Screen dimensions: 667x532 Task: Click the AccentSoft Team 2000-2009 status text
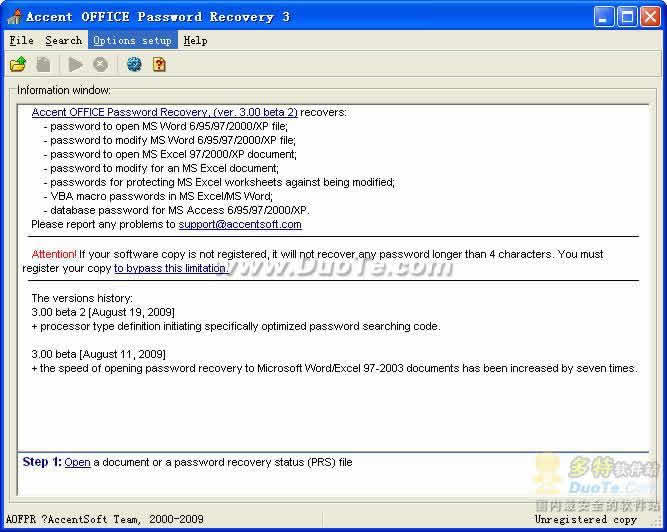pyautogui.click(x=105, y=519)
